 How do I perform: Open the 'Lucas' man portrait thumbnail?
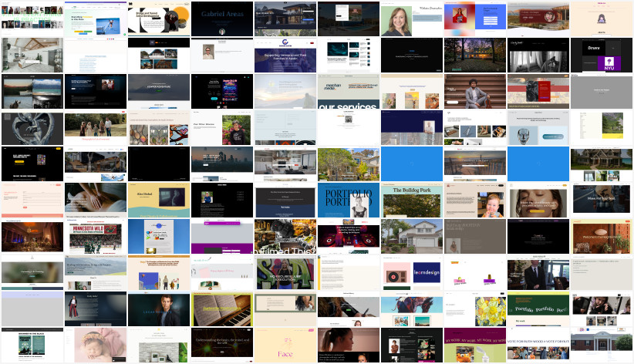(159, 309)
